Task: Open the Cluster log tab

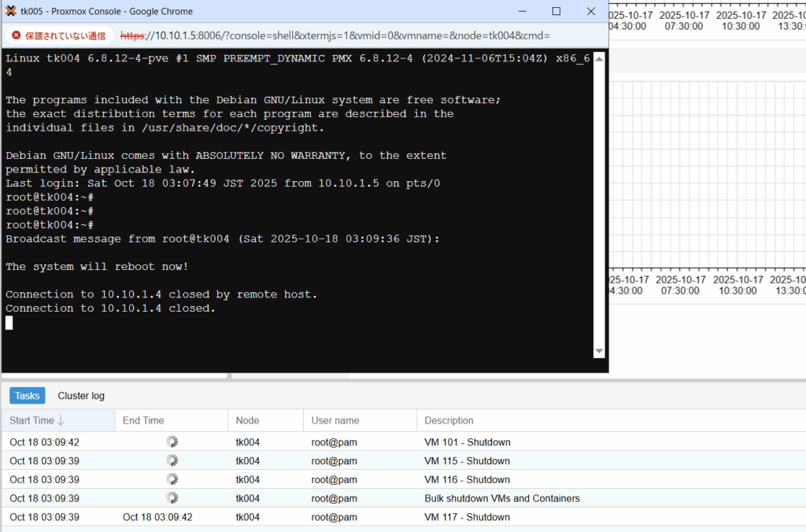Action: coord(81,396)
